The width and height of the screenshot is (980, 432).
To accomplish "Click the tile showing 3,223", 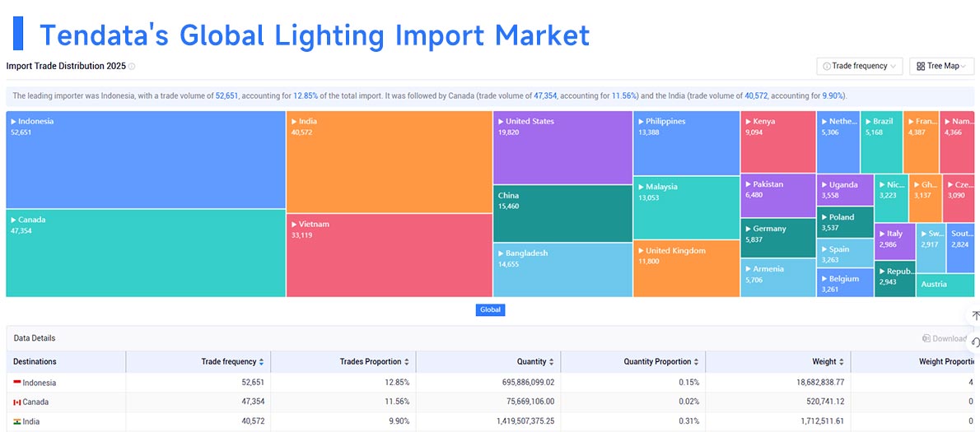I will (891, 198).
